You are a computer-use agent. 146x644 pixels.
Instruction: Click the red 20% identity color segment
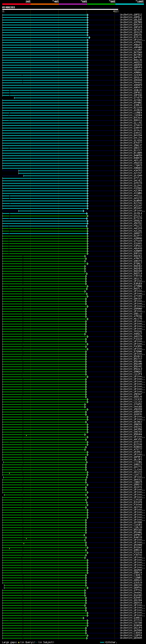pyautogui.click(x=16, y=4)
